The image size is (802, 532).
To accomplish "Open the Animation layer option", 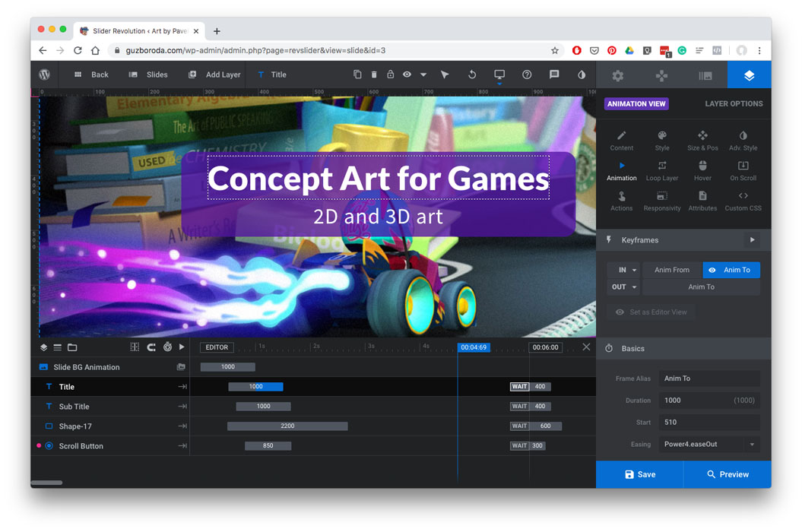I will pyautogui.click(x=621, y=171).
